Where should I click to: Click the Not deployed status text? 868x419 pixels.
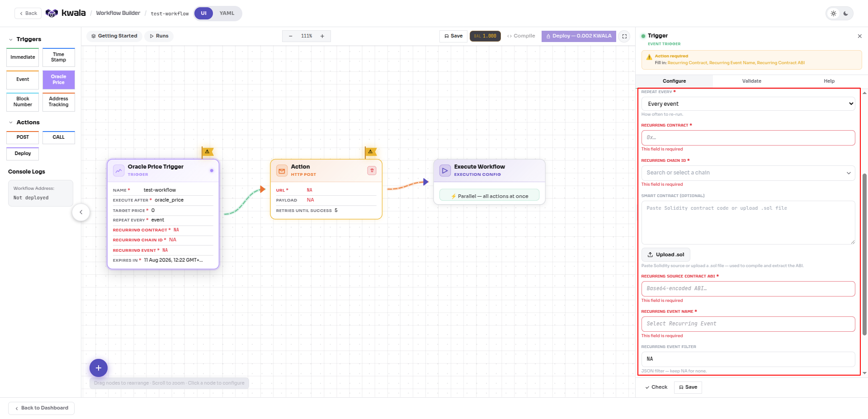(x=31, y=198)
